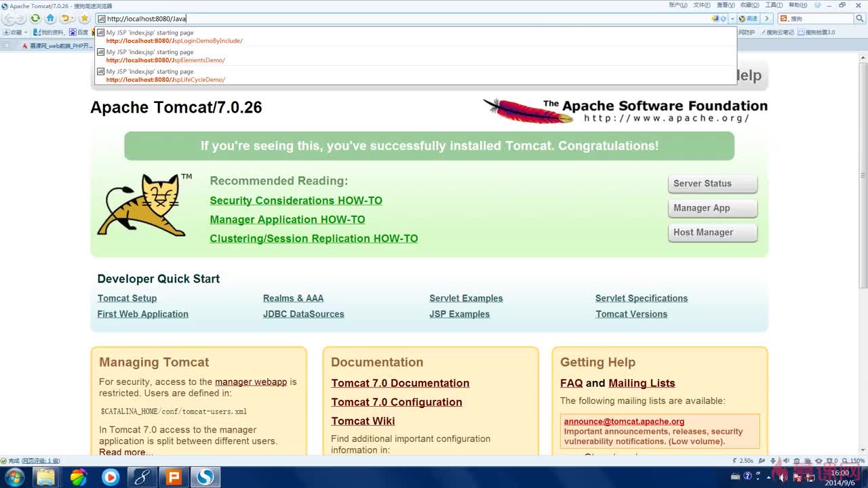Click the 2.50s page load speed indicator

tap(743, 461)
